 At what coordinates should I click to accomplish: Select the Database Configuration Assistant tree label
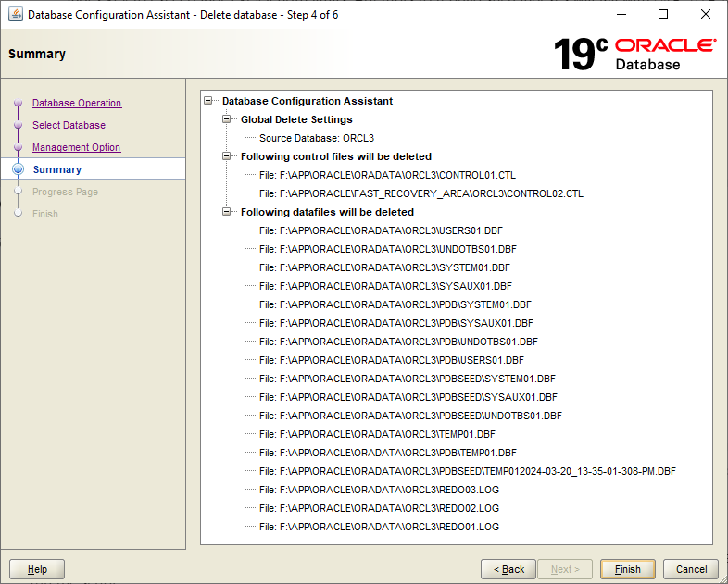[x=308, y=101]
